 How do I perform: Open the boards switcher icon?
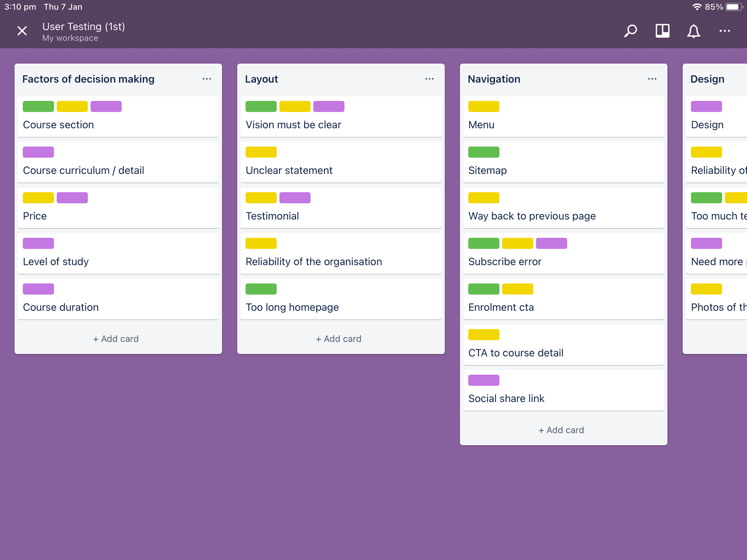(662, 31)
